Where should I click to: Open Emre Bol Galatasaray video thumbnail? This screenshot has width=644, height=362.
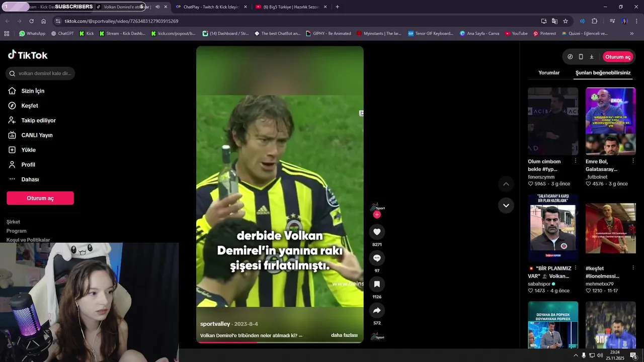coord(611,121)
